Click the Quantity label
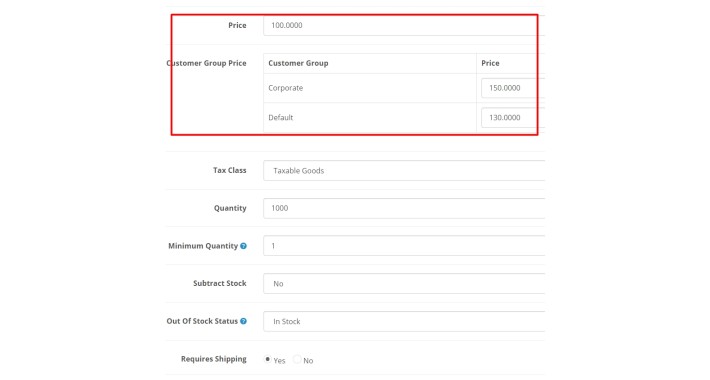The width and height of the screenshot is (710, 380). [x=230, y=208]
